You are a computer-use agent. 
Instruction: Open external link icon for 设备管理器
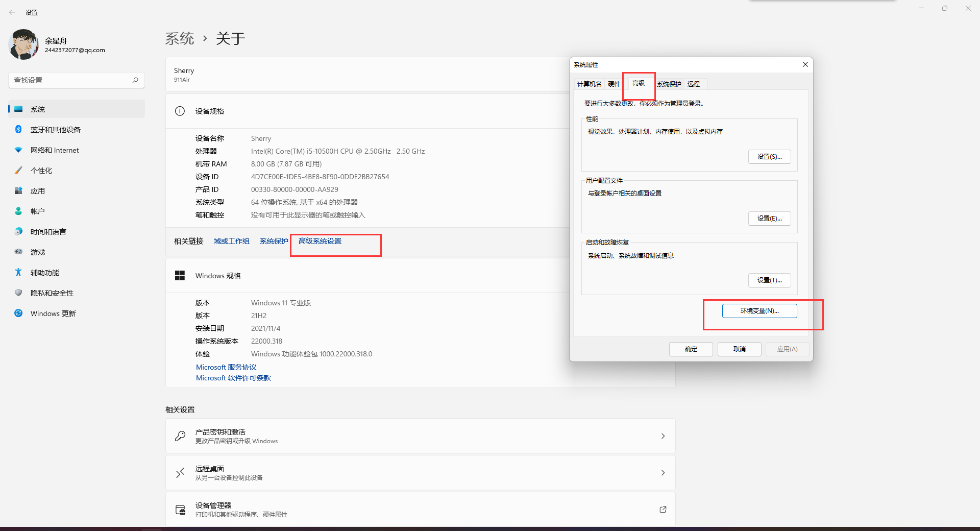tap(663, 510)
